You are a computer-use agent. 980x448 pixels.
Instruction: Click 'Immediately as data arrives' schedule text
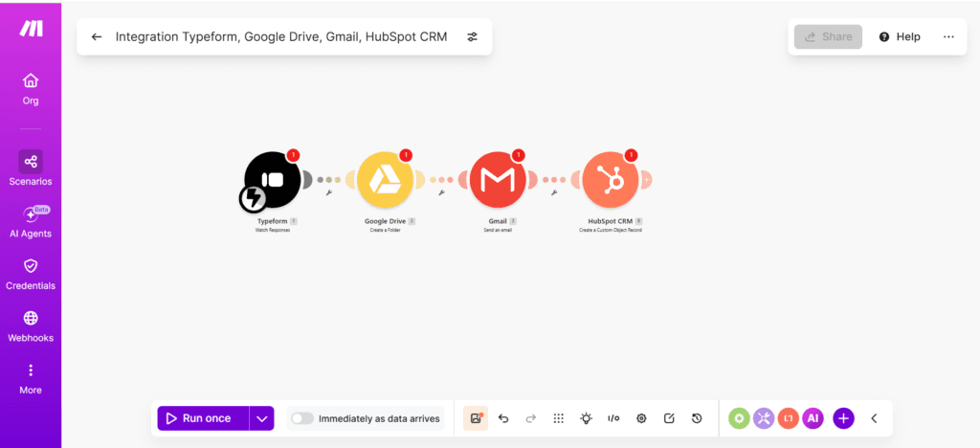379,418
